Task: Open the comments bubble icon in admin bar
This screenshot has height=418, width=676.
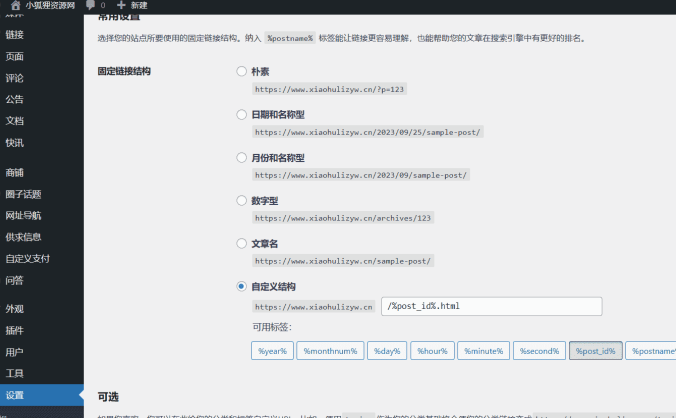Action: pyautogui.click(x=90, y=5)
